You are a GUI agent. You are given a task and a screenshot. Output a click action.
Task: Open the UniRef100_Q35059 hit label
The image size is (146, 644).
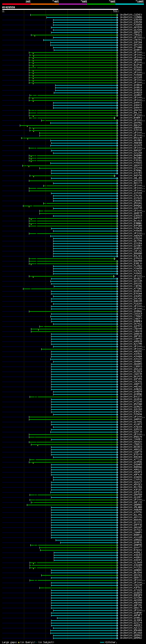pos(131,20)
